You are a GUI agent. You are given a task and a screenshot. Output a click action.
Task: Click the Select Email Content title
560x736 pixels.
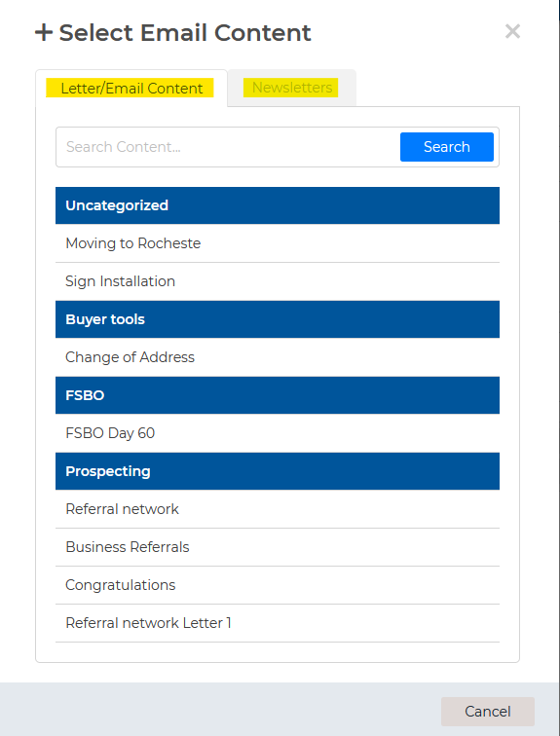(x=185, y=33)
